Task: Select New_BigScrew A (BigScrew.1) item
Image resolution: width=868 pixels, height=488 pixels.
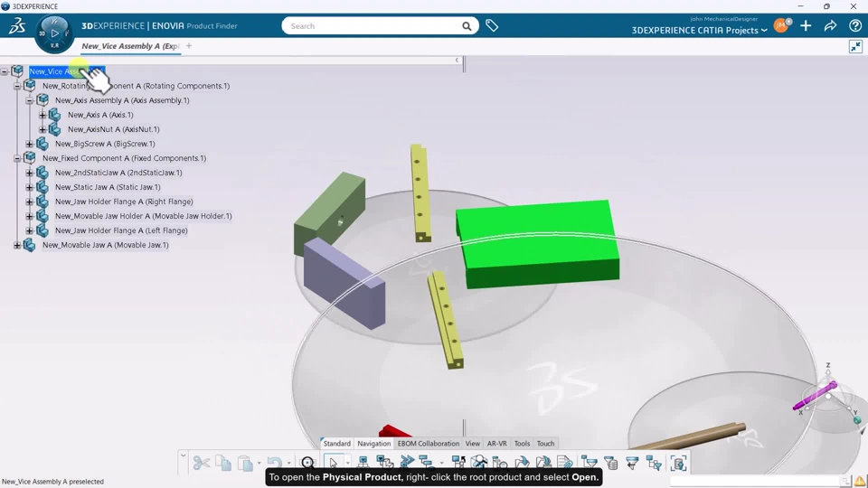Action: (x=105, y=144)
